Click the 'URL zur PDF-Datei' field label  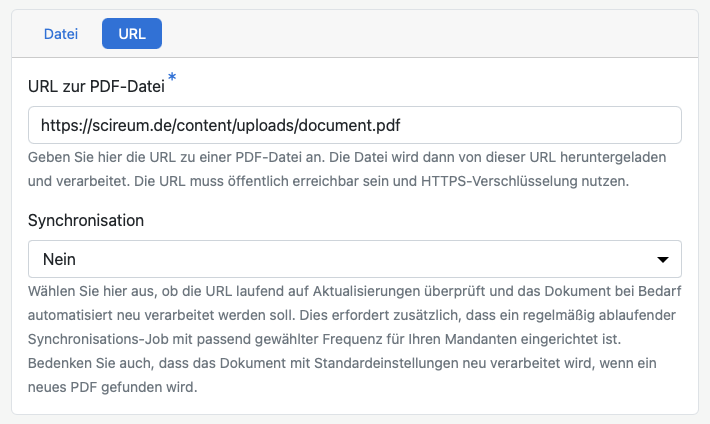click(x=96, y=86)
